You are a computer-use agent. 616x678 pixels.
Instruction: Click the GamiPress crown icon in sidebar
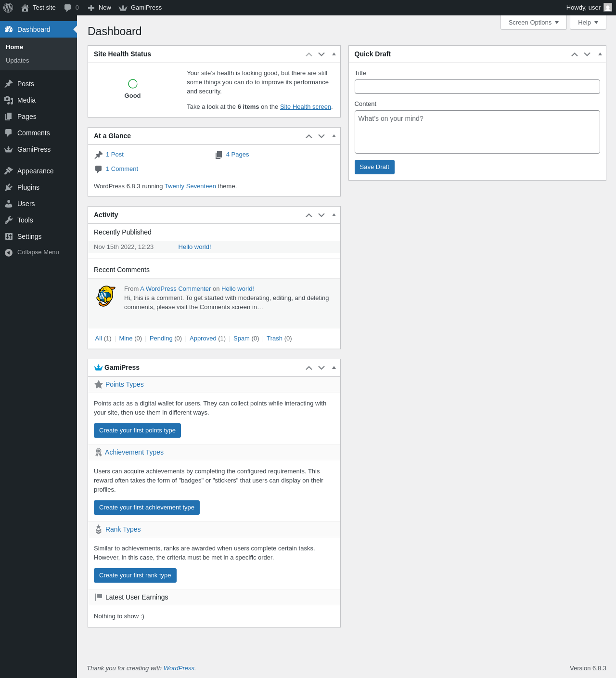tap(9, 149)
